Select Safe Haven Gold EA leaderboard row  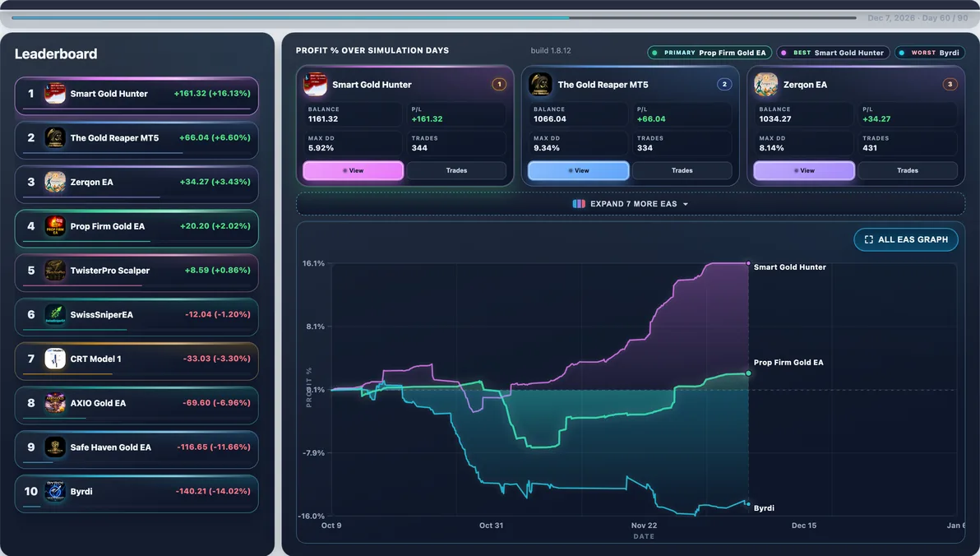coord(136,450)
